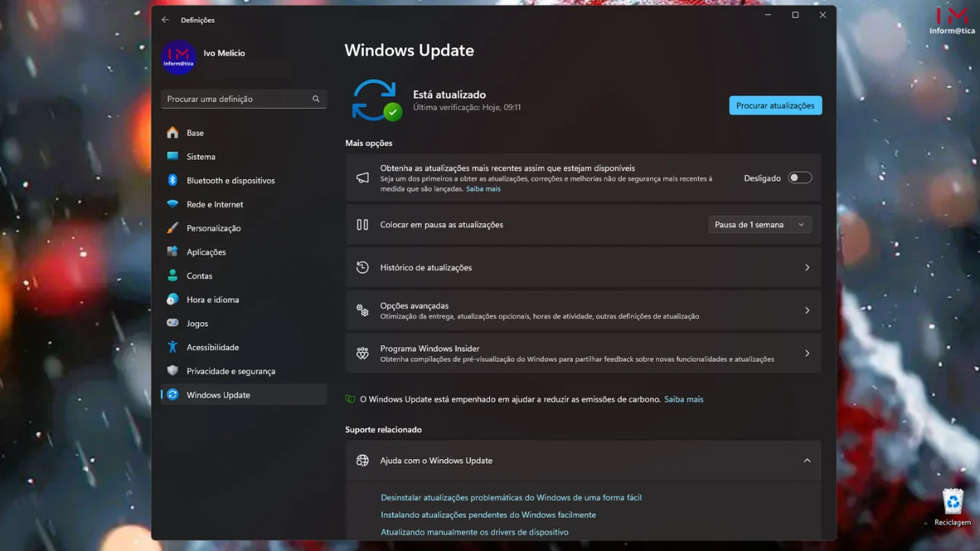Click the magnifier icon in the search box

(x=315, y=99)
